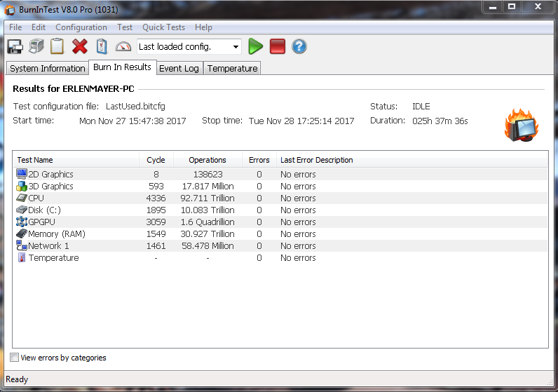Stop tests with red square button

278,46
